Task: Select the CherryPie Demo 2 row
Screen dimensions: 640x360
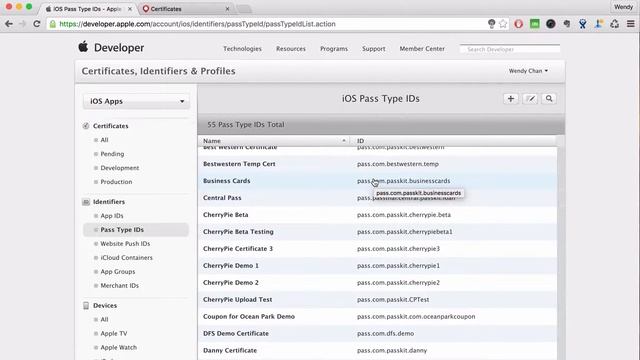Action: point(378,282)
